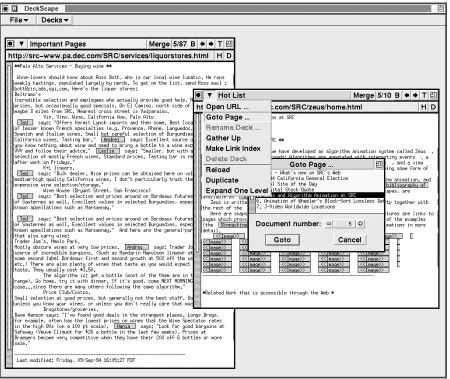The image size is (450, 379).
Task: Click the H button beside the zeus/home.html URL
Action: coord(423,107)
